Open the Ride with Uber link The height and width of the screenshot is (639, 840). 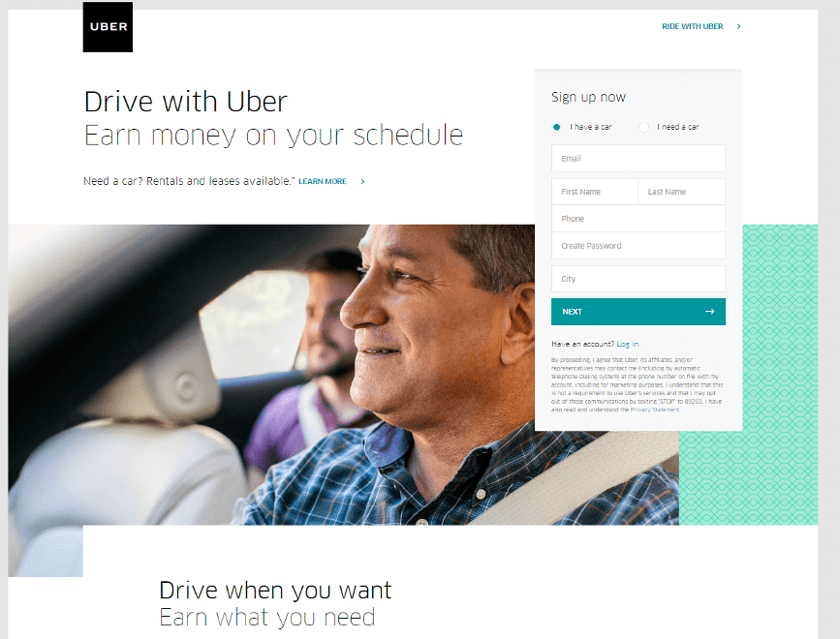click(692, 26)
